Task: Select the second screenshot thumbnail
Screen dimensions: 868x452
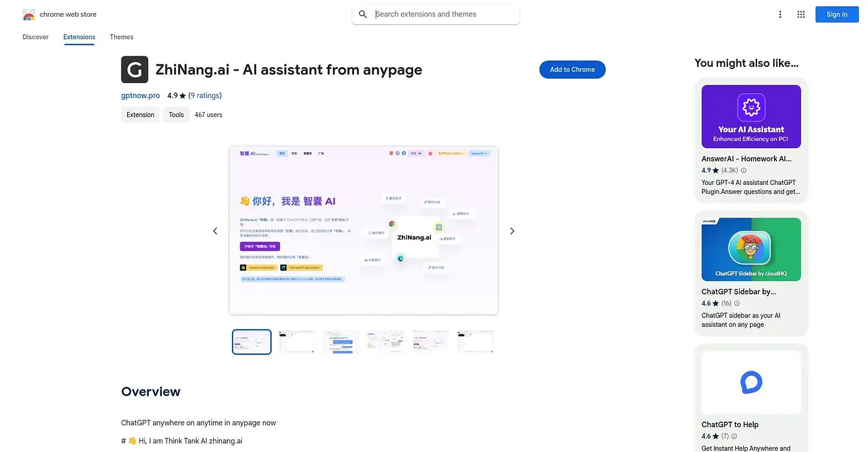Action: point(296,342)
